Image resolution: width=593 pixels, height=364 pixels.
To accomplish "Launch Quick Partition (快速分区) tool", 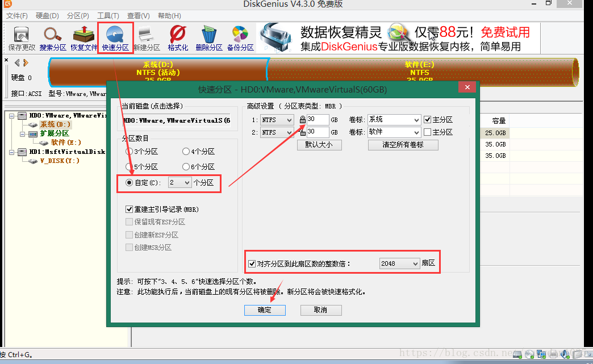I will coord(115,39).
